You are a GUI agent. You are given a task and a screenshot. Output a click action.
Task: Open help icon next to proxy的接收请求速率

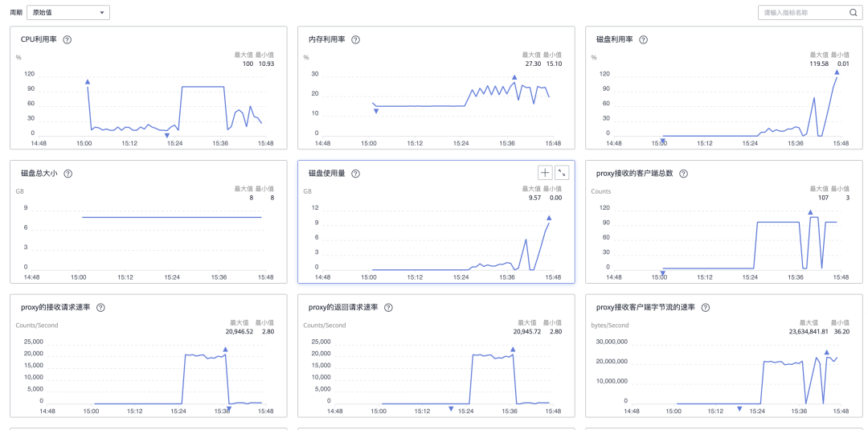click(x=100, y=308)
